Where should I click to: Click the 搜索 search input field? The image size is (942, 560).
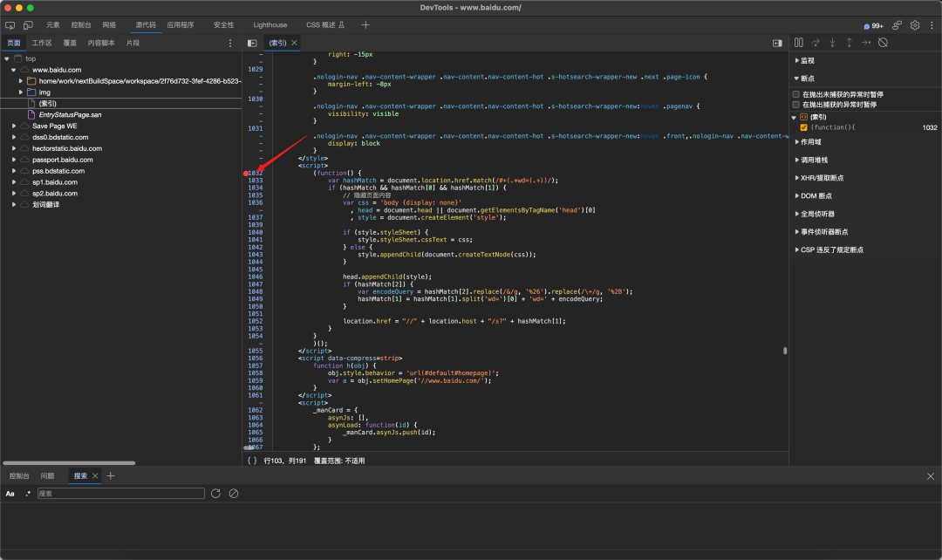(x=120, y=494)
